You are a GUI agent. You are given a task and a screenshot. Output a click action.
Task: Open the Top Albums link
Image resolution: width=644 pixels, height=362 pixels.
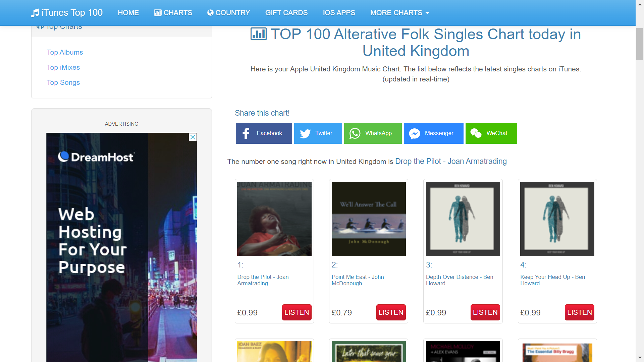click(65, 52)
